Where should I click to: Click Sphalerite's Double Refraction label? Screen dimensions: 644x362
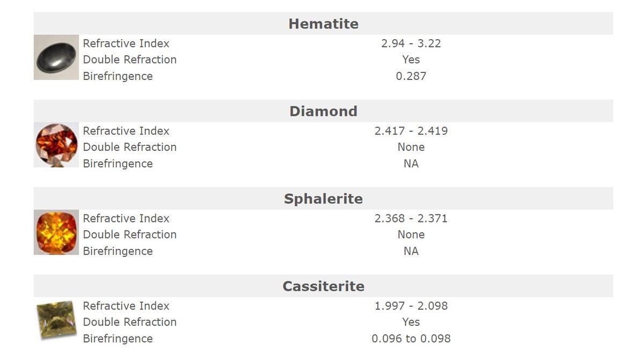coord(130,234)
